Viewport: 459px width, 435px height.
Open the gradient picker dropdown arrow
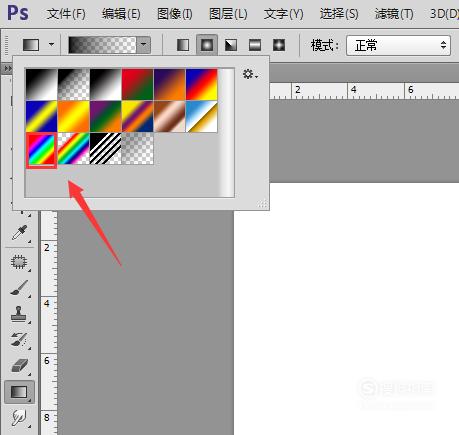point(144,45)
